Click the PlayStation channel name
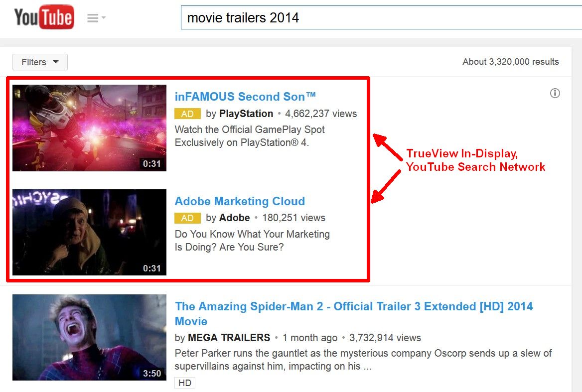The width and height of the screenshot is (582, 392). click(246, 114)
